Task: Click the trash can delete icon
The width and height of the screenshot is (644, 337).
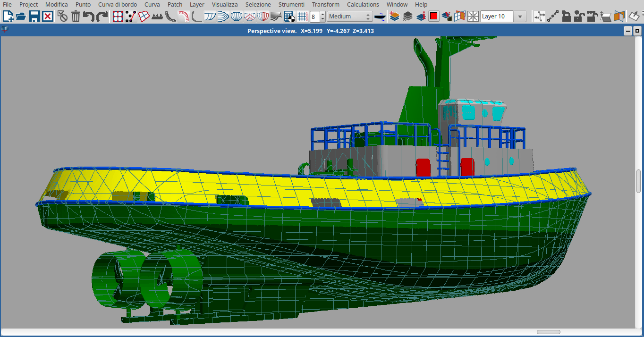Action: coord(76,17)
